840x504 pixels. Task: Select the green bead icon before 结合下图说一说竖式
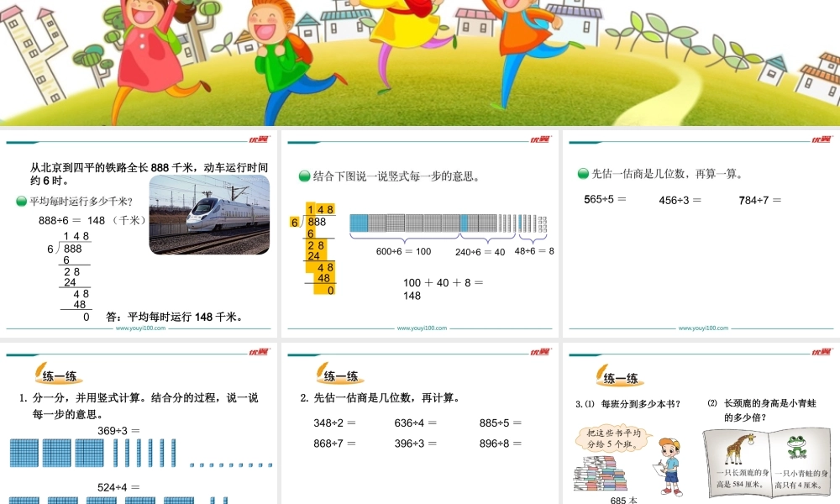click(x=303, y=176)
